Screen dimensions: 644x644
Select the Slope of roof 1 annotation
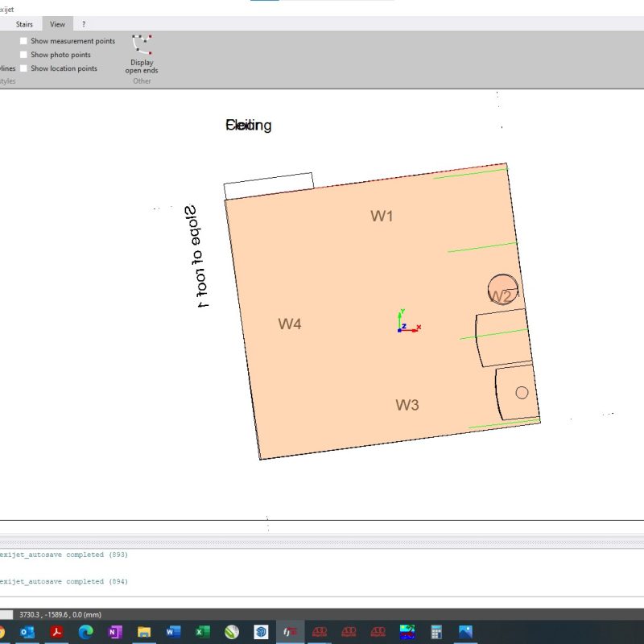(x=196, y=258)
